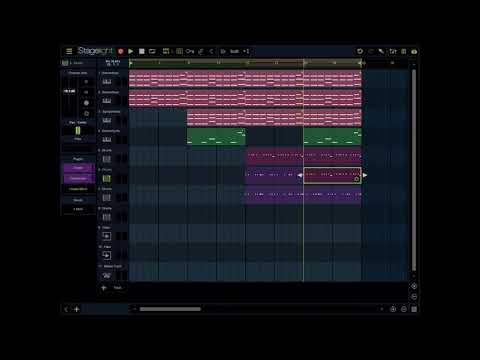Viewport: 480px width, 360px height.
Task: Open the first purple plugin slot
Action: click(78, 168)
